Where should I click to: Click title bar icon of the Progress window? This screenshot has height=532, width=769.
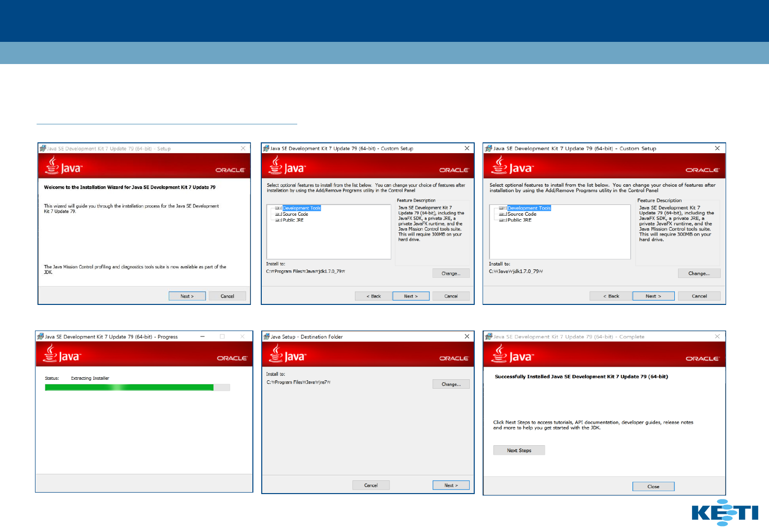click(40, 336)
